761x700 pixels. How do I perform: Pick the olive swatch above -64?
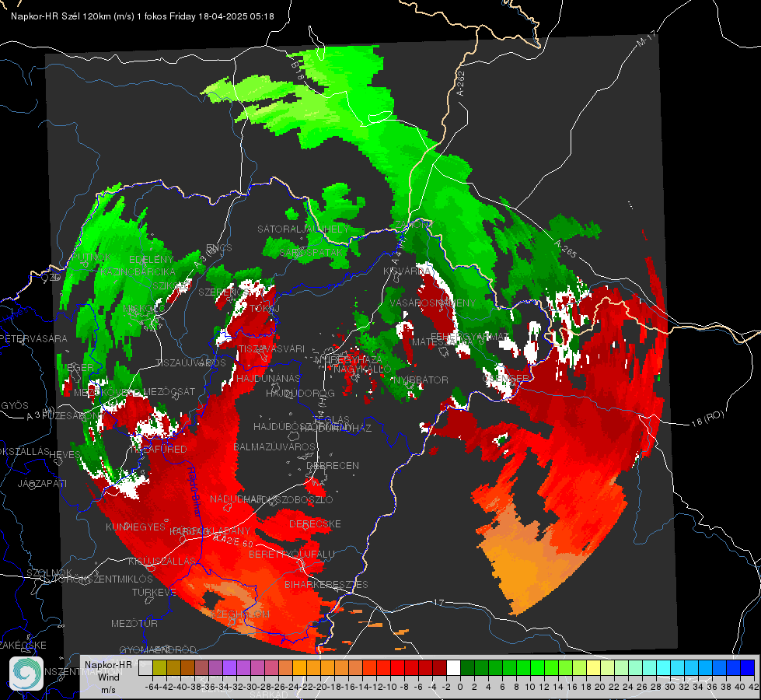[x=159, y=667]
